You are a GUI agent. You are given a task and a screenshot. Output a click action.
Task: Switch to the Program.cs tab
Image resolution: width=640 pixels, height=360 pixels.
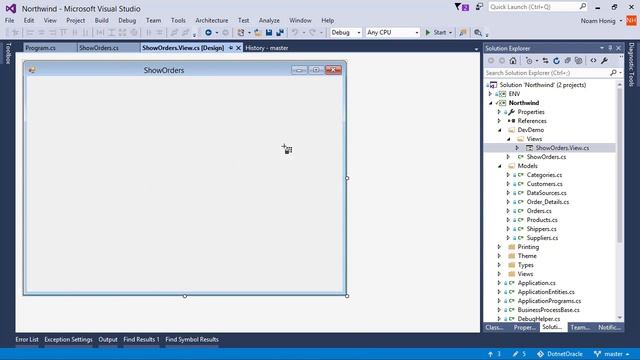49,48
